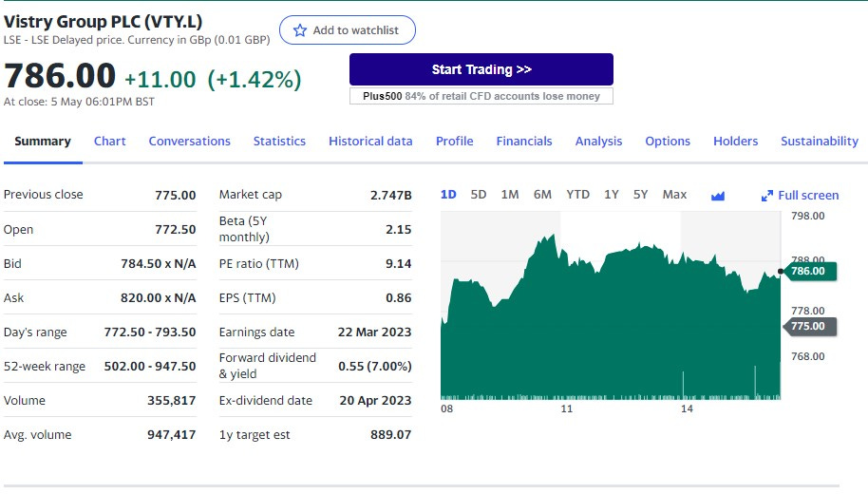
Task: Click the Open value 772.50
Action: point(176,229)
